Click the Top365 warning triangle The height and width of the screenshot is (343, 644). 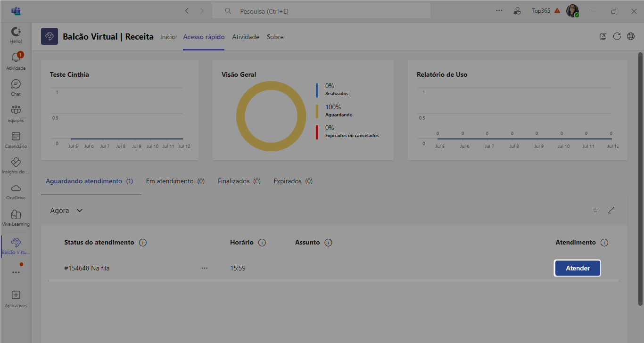click(x=557, y=11)
